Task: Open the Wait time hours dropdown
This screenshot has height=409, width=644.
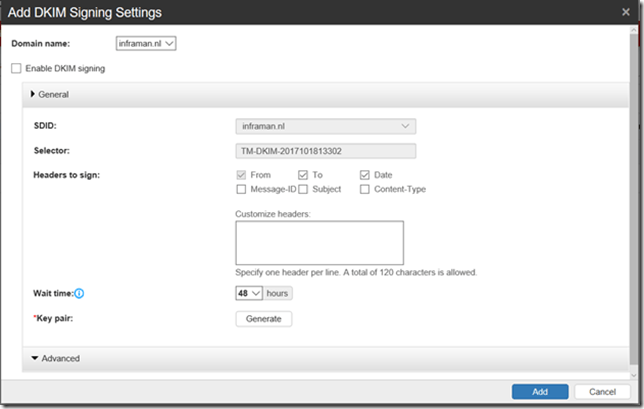Action: [248, 293]
